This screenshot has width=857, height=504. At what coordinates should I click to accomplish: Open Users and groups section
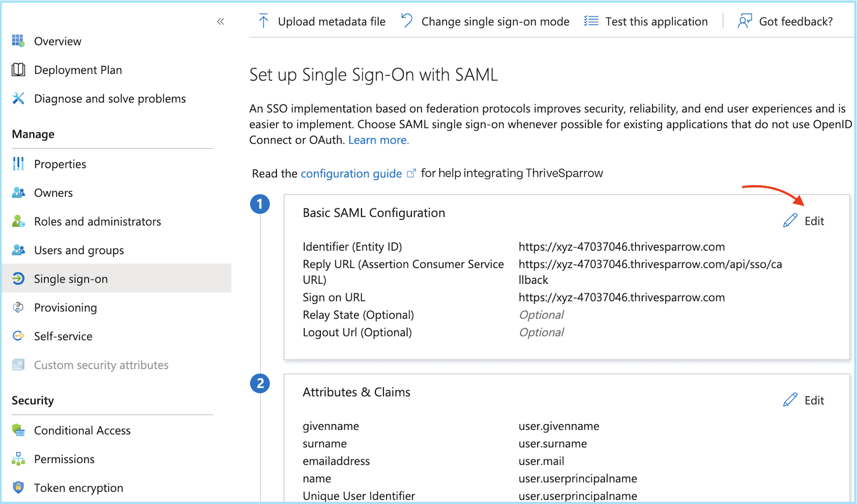tap(79, 250)
